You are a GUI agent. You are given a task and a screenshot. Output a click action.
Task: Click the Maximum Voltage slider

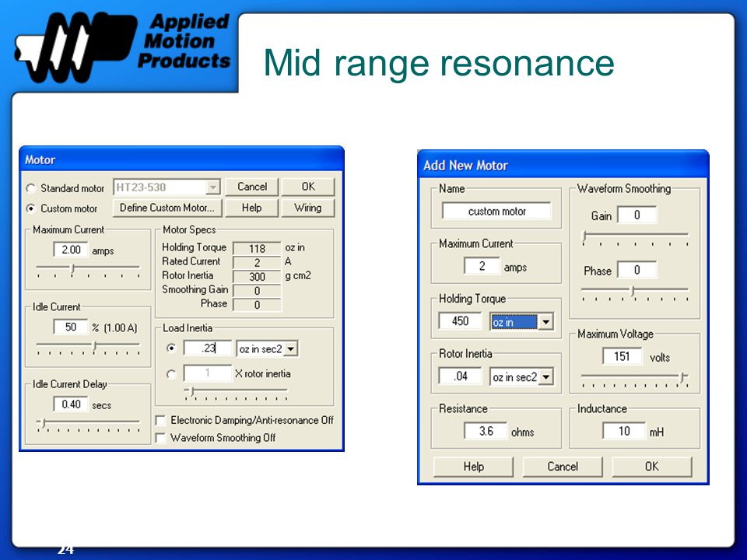636,379
